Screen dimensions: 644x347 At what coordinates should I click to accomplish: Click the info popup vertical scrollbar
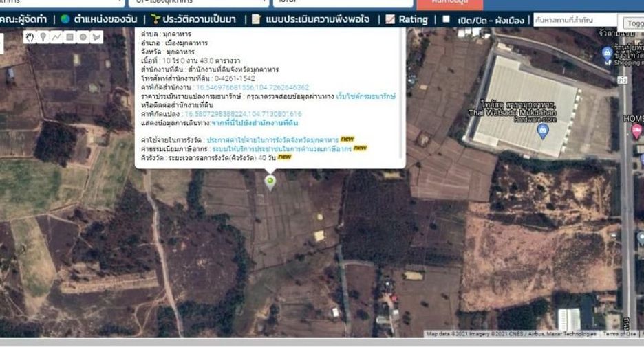click(402, 94)
